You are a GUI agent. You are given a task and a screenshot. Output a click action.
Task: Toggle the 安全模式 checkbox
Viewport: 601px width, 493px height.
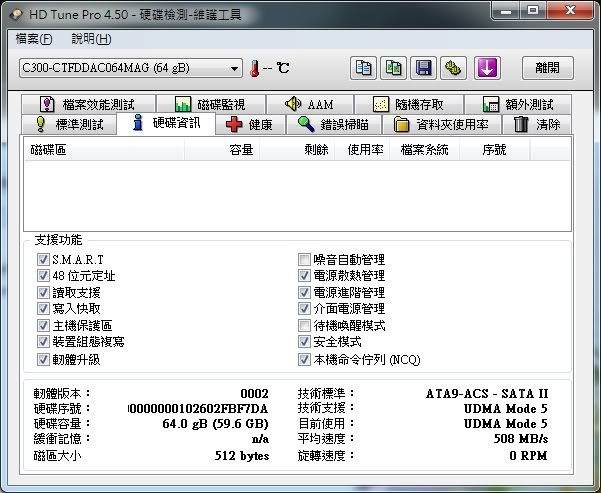(x=304, y=341)
